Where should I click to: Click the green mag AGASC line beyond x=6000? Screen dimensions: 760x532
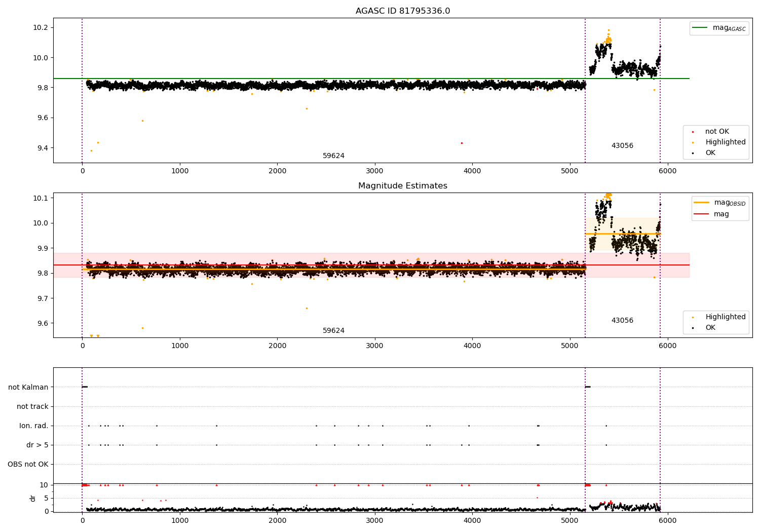coord(679,79)
